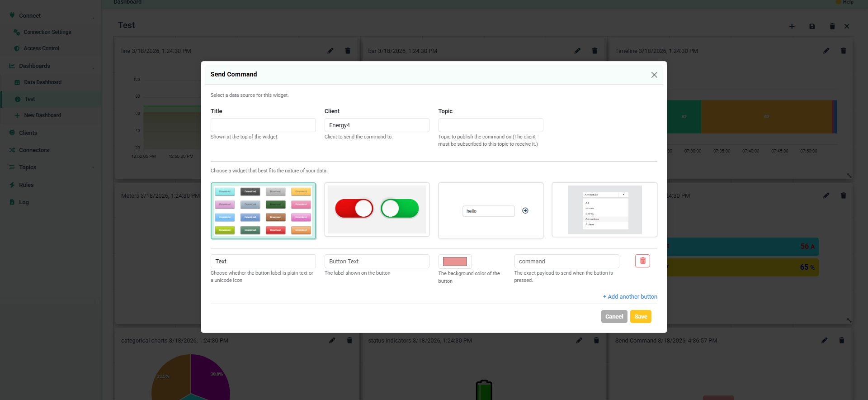
Task: Save the Test dashboard with disk icon
Action: pos(812,26)
